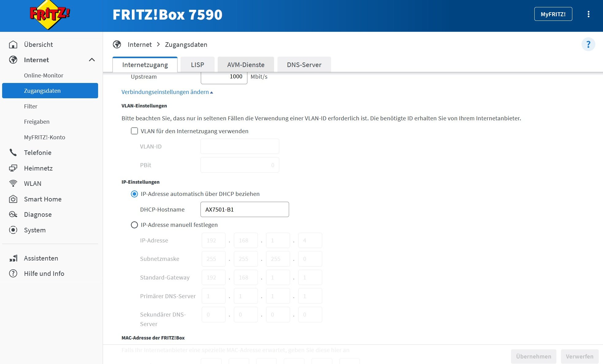Click the WLAN wifi icon
Viewport: 603px width, 364px height.
(x=13, y=183)
